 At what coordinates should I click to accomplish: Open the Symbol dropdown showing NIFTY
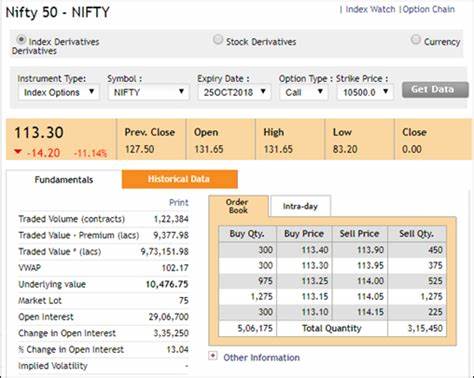pyautogui.click(x=149, y=92)
